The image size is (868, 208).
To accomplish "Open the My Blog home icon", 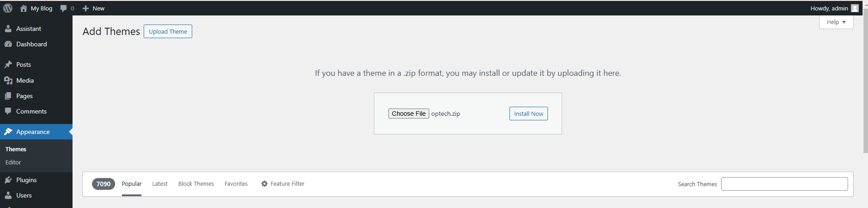I will [x=24, y=8].
